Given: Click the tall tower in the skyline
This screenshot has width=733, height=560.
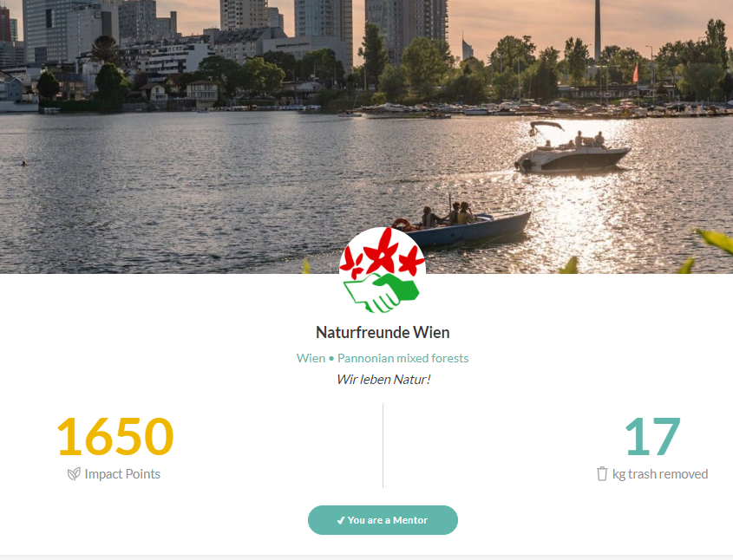Looking at the screenshot, I should click(598, 29).
